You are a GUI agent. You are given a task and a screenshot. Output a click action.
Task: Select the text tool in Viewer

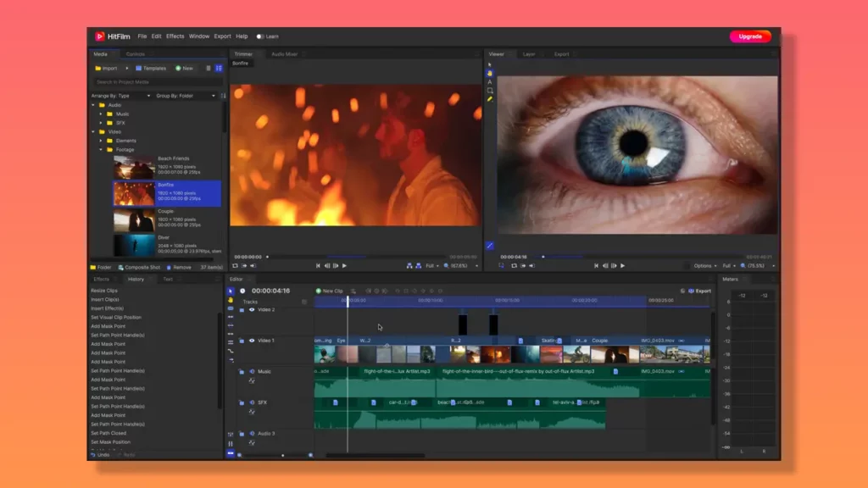(x=489, y=82)
